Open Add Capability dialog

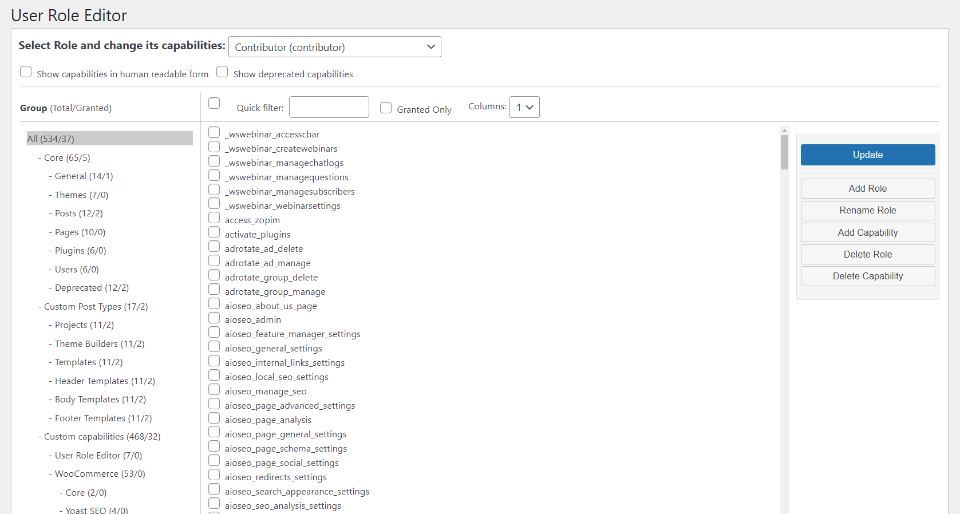[x=867, y=233]
